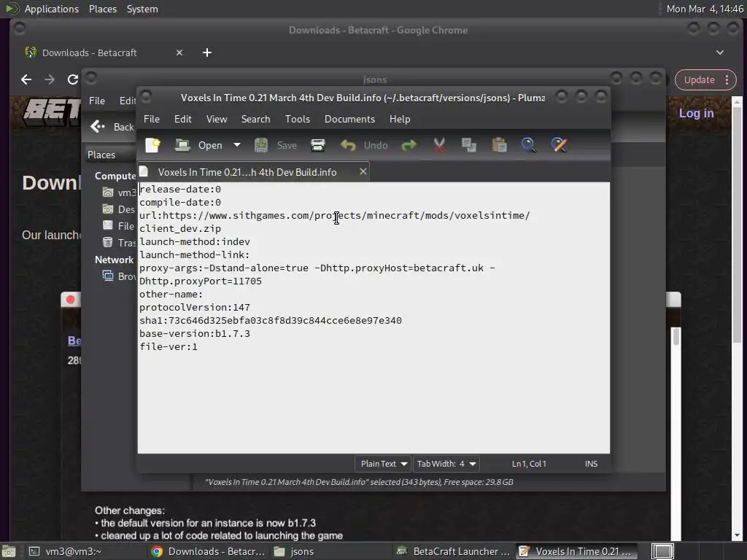Create a new document in Pluma

[x=153, y=145]
